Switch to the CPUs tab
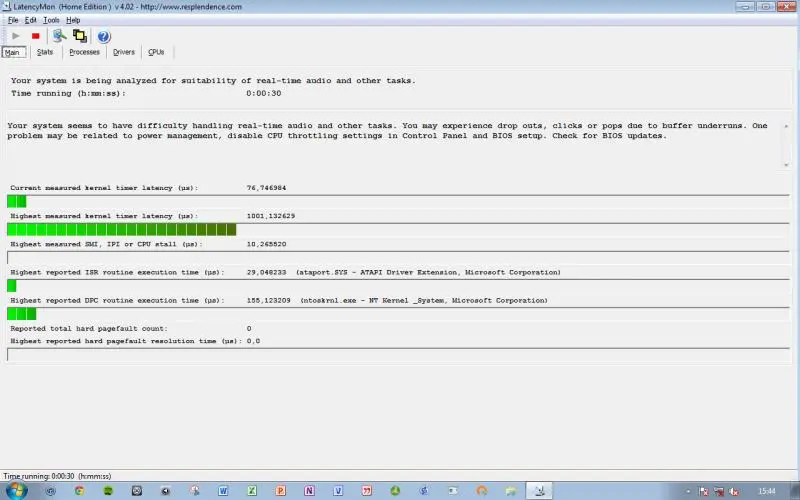Image resolution: width=800 pixels, height=500 pixels. (156, 52)
